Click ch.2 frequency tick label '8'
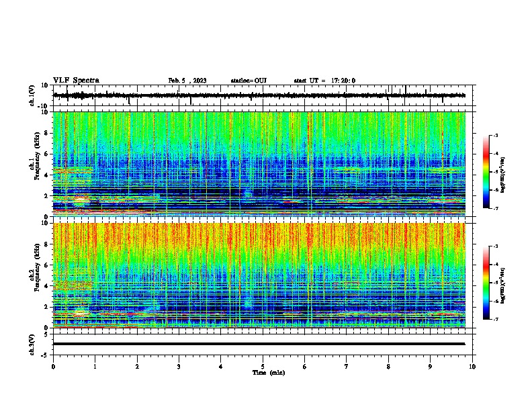This screenshot has height=411, width=532. [47, 244]
